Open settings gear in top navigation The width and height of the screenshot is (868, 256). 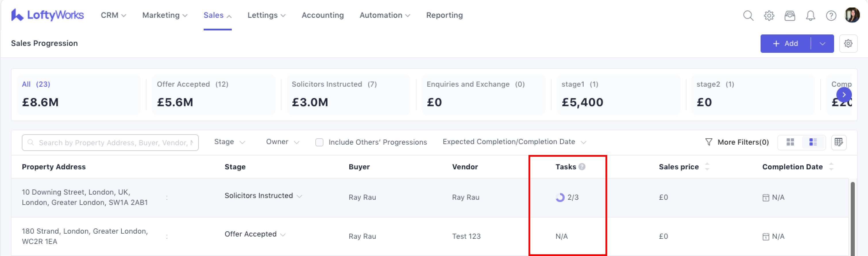pos(769,15)
